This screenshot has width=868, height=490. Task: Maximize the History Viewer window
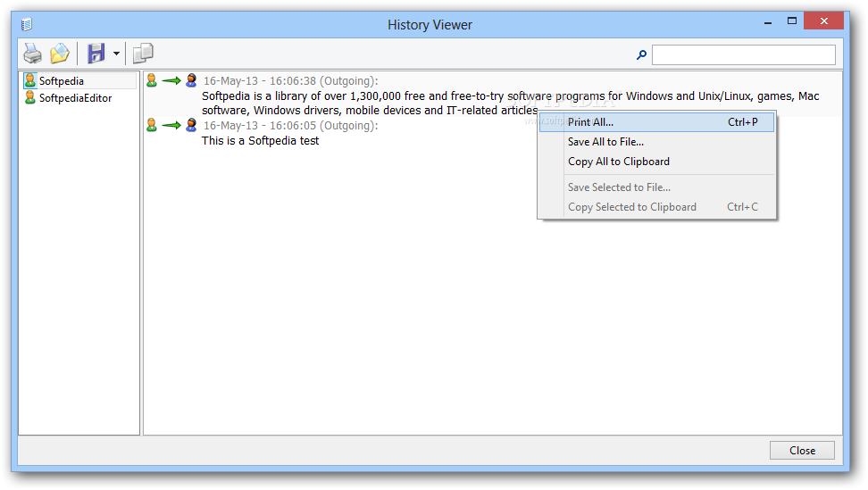click(x=792, y=21)
